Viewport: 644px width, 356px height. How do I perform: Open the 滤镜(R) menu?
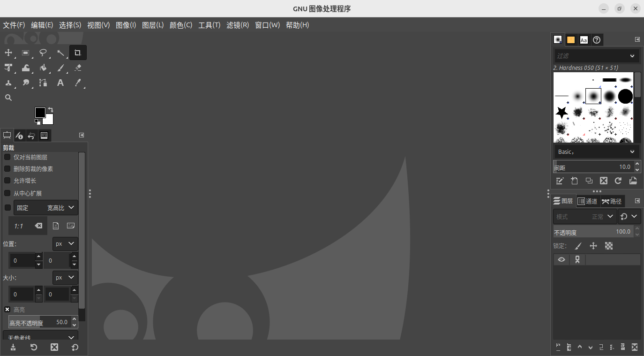click(x=238, y=25)
